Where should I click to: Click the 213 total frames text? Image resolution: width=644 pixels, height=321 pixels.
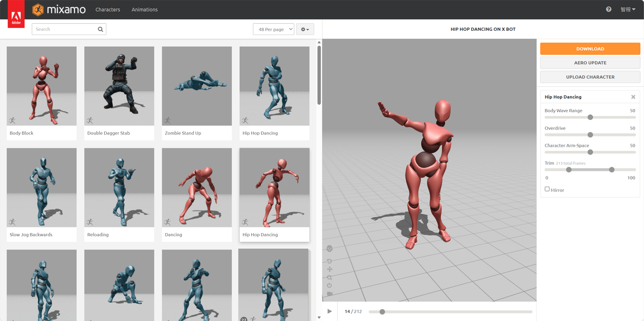pyautogui.click(x=571, y=163)
